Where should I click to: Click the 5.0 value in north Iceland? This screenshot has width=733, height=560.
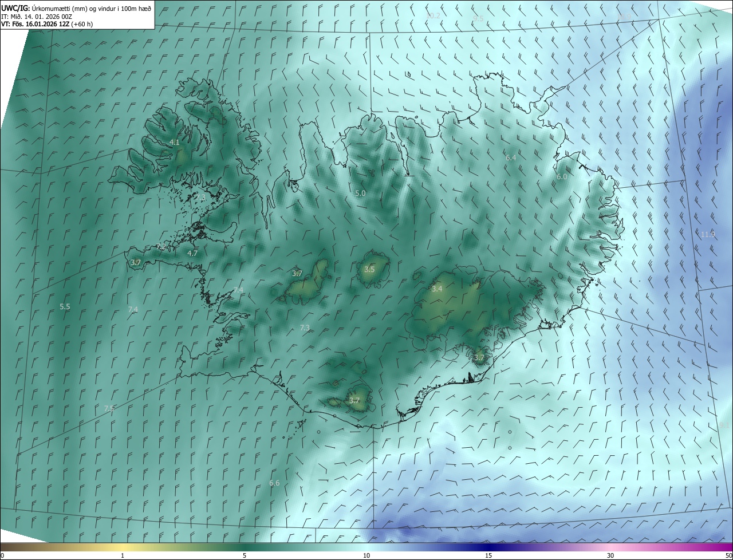coord(360,194)
